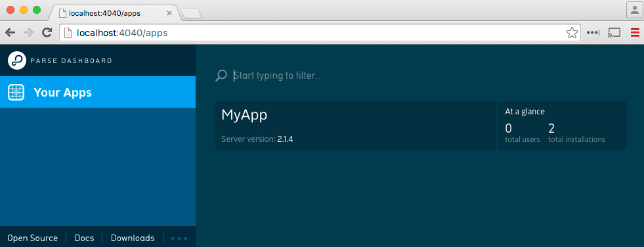Click the At a glance heading
Image resolution: width=644 pixels, height=247 pixels.
point(525,112)
